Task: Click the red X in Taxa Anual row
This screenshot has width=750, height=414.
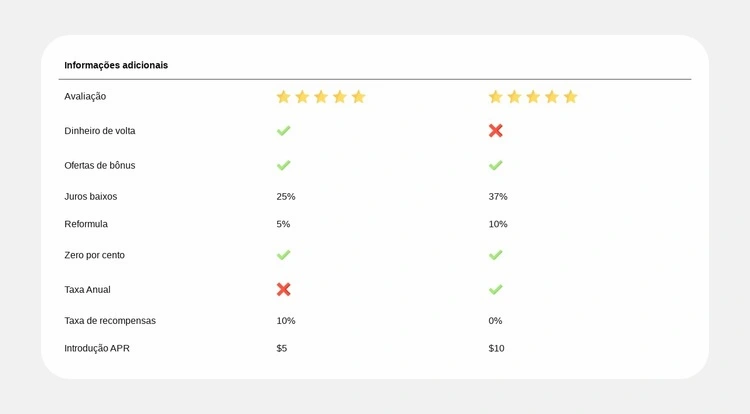Action: (283, 289)
